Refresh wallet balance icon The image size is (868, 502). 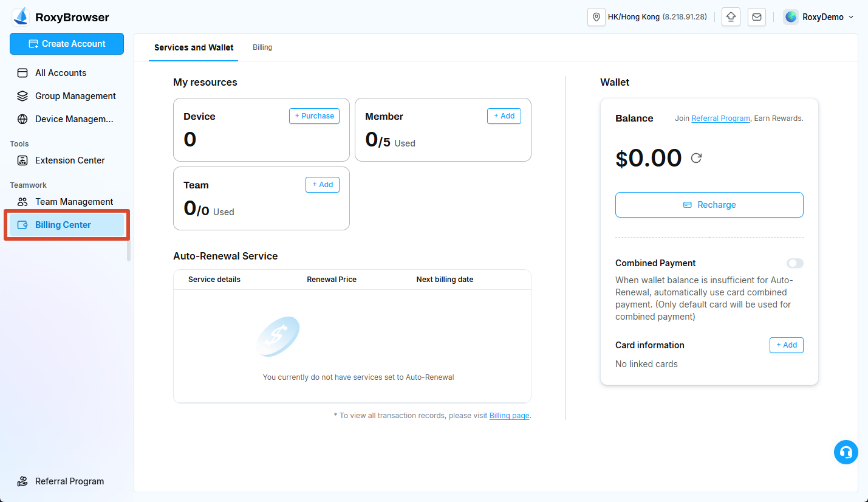697,158
